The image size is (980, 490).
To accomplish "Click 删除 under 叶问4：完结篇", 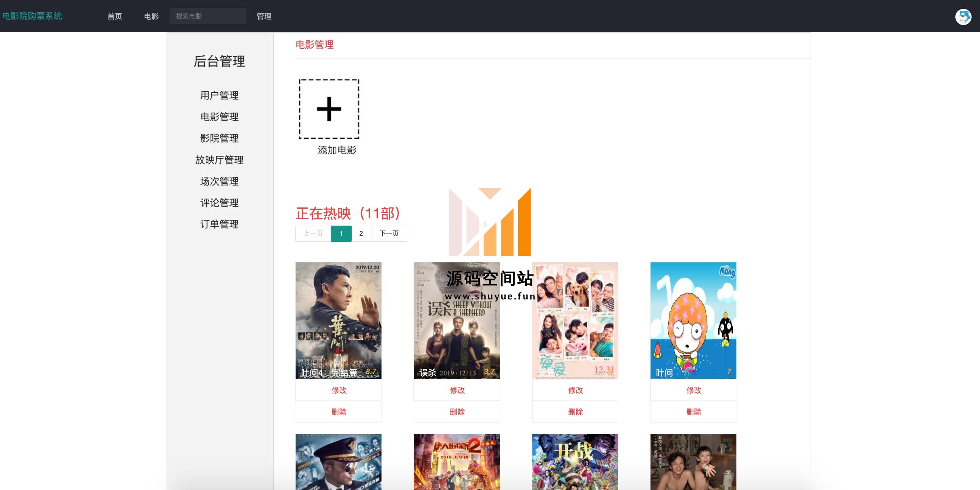I will (338, 411).
